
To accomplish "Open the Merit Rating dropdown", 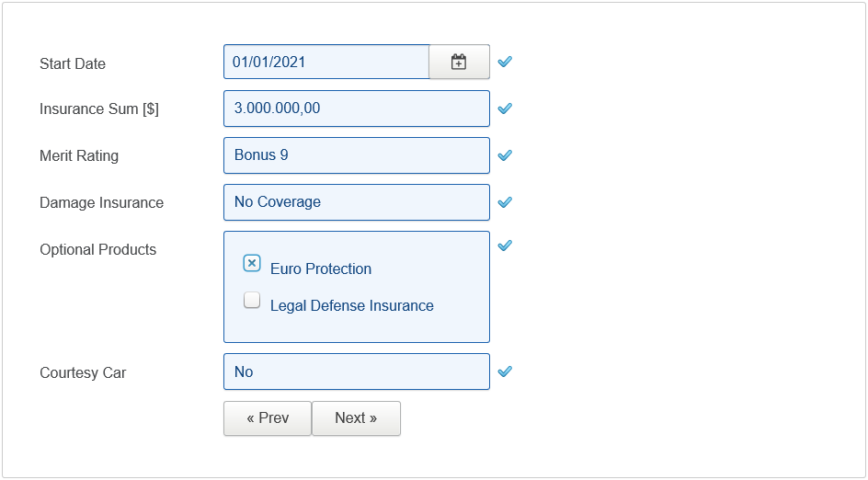I will 356,155.
